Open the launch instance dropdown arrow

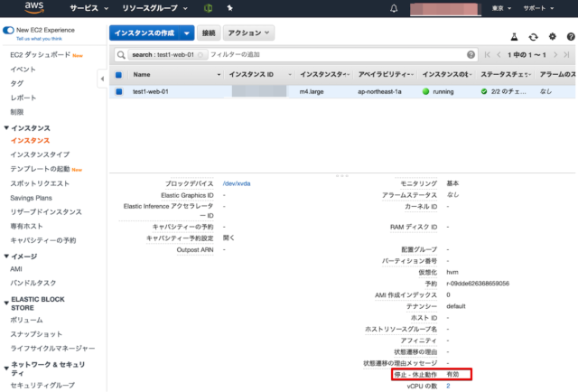pyautogui.click(x=187, y=33)
